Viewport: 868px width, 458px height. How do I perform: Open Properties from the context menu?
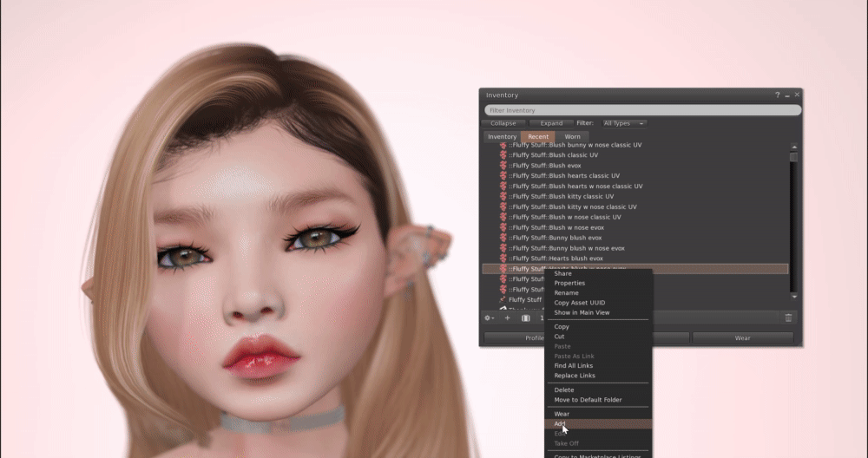coord(569,283)
